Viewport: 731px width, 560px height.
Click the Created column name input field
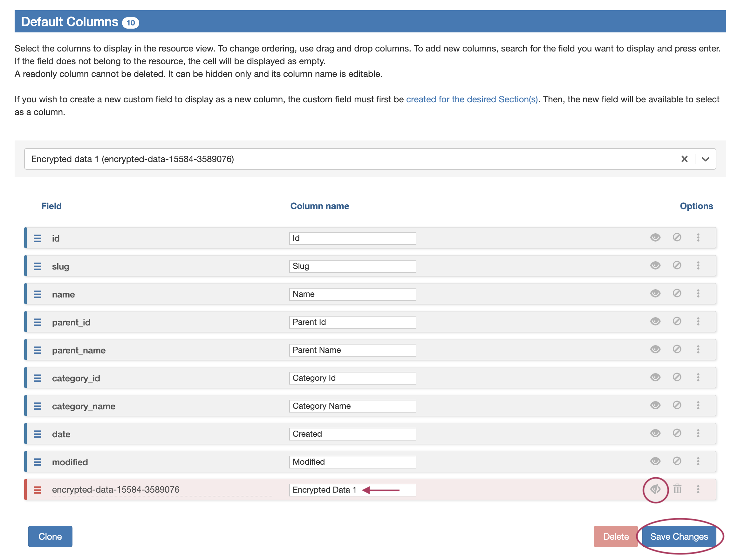pos(352,434)
